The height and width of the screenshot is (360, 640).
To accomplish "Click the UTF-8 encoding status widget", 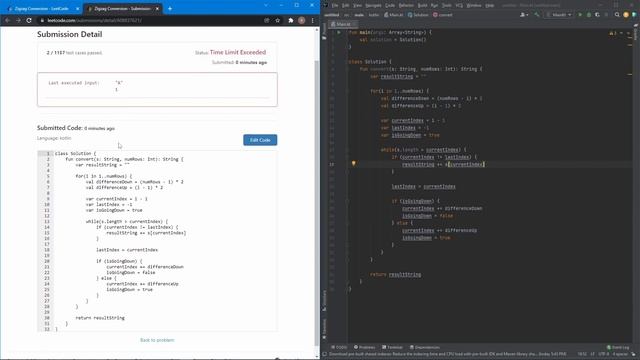I will pos(603,354).
